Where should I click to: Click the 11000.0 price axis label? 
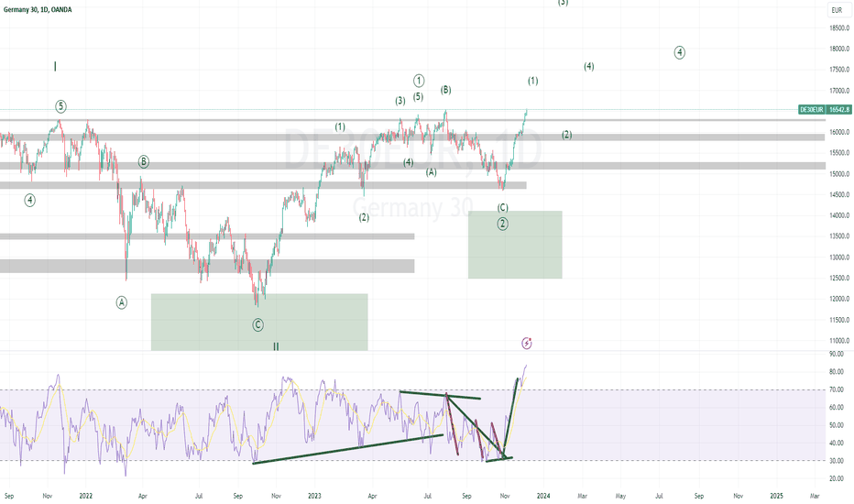tap(839, 341)
